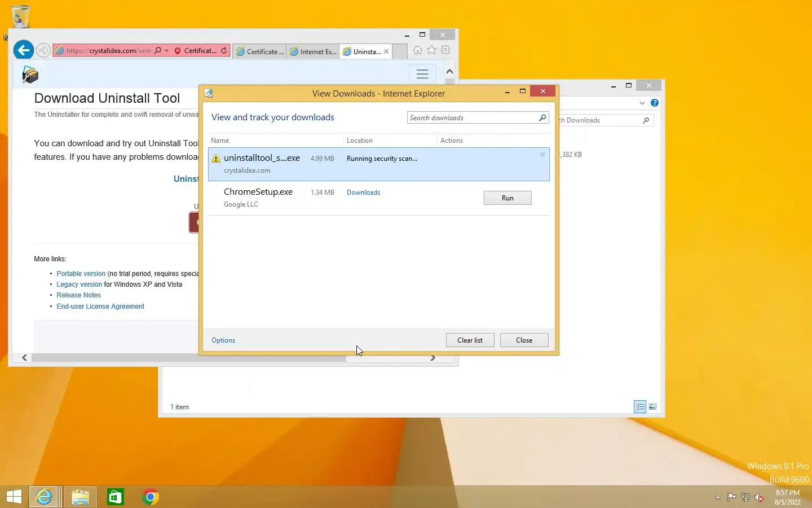Open the Recycle Bin on desktop
This screenshot has width=812, height=508.
pyautogui.click(x=20, y=17)
